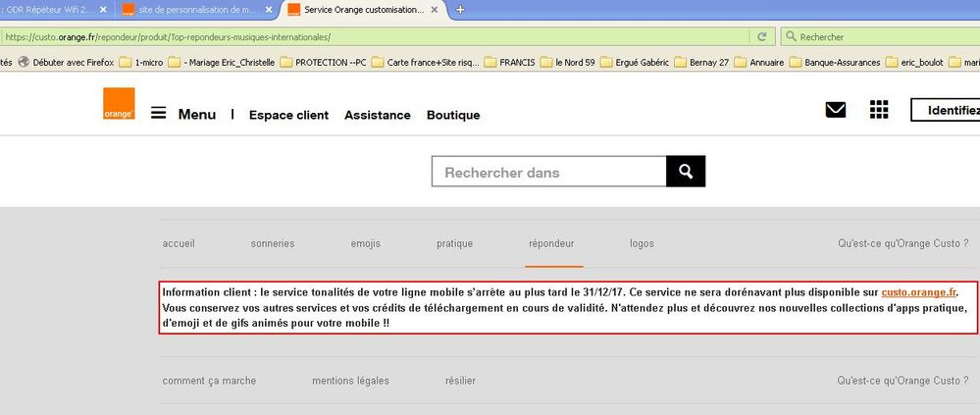980x415 pixels.
Task: Open the apps grid icon
Action: point(879,109)
